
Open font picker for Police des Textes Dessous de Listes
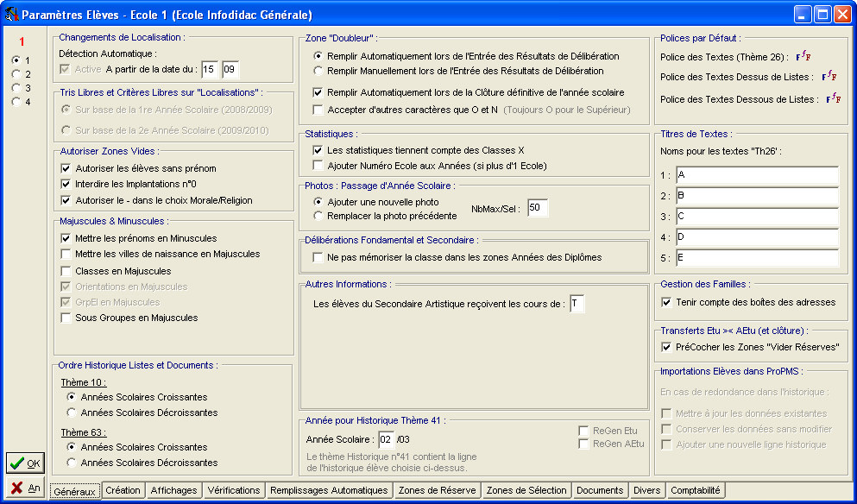pos(834,98)
